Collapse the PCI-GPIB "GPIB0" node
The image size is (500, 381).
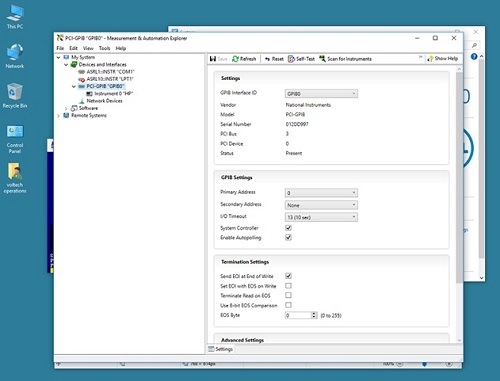point(74,86)
